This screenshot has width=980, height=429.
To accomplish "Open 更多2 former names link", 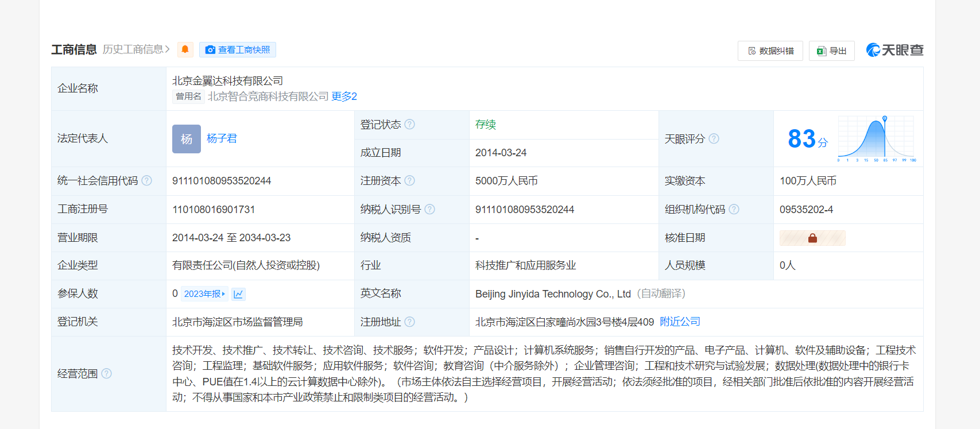I will [344, 96].
